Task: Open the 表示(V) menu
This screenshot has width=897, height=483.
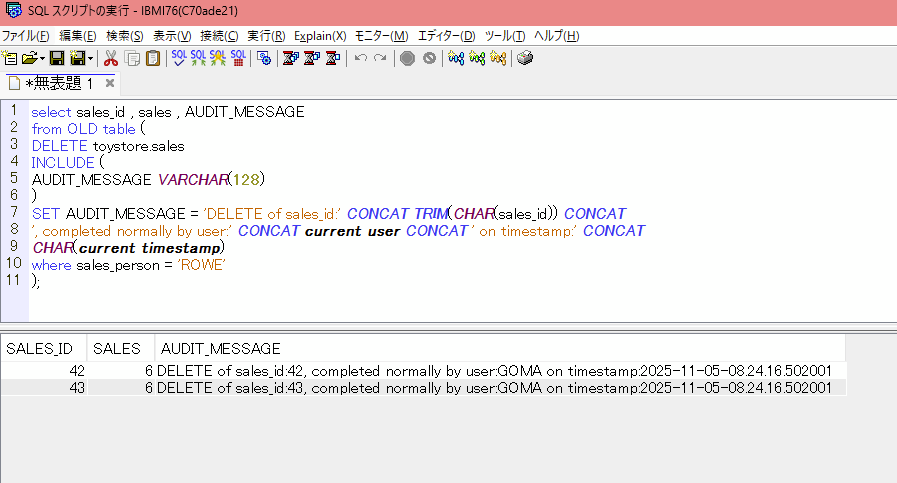Action: point(172,36)
